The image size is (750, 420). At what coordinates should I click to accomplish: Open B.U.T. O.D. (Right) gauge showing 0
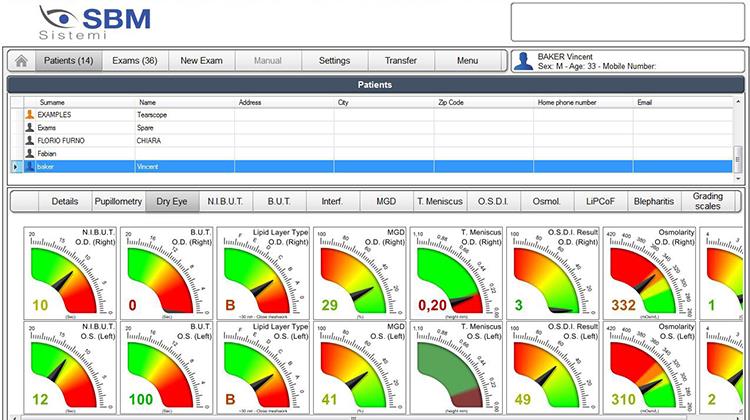pos(166,273)
